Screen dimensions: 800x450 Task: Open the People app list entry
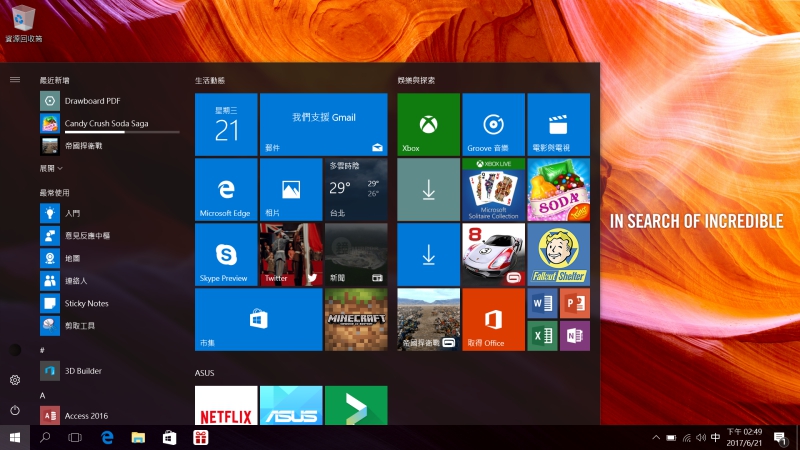[110, 281]
